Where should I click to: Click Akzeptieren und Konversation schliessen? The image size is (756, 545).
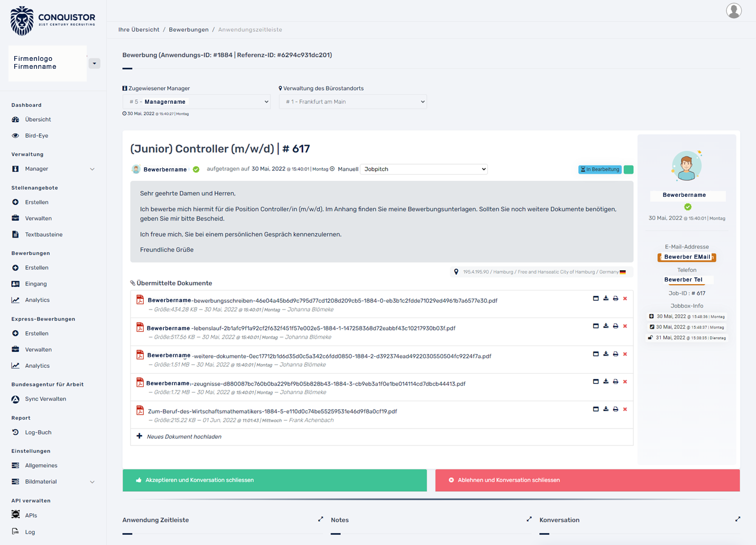pos(275,480)
